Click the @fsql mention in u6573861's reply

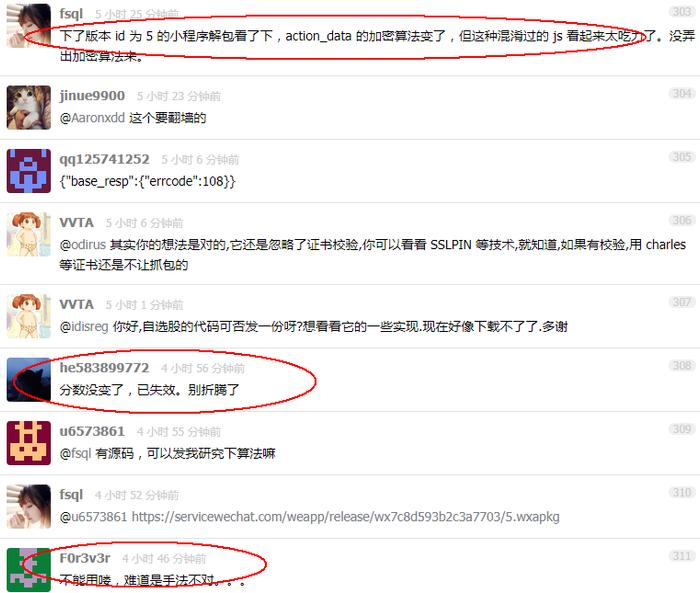[x=75, y=454]
